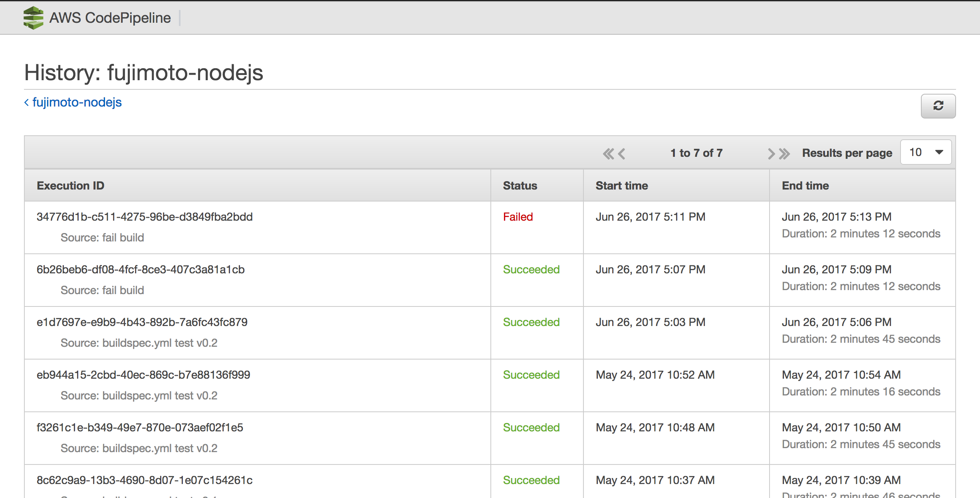
Task: Go to the first page of results
Action: coord(608,154)
